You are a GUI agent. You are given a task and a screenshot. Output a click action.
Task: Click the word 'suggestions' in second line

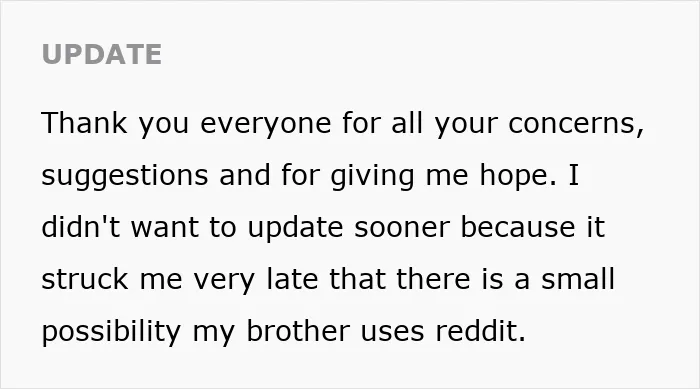pos(125,176)
